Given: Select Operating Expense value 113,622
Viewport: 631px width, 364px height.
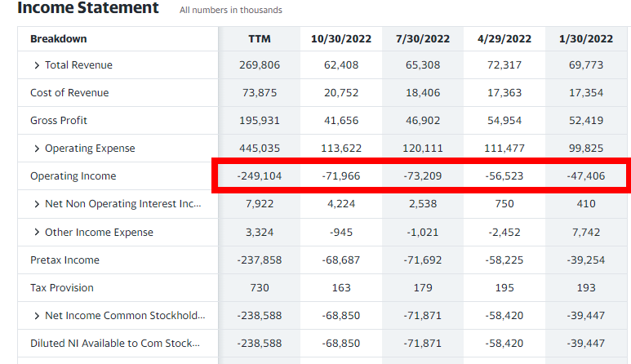Looking at the screenshot, I should (341, 149).
